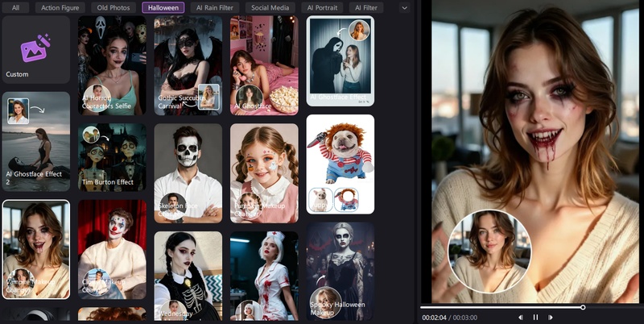
Task: Click the original photo circle in preview
Action: [483, 251]
